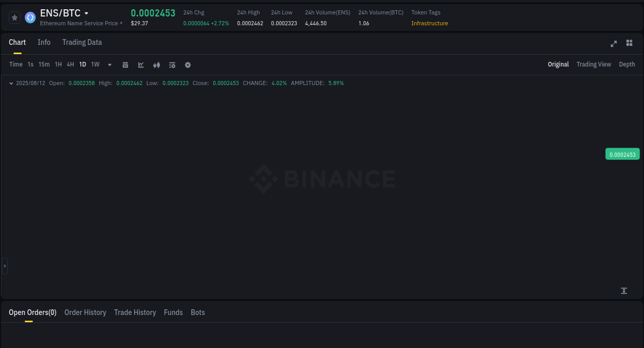Open Ethereum Name Service Price link
The image size is (644, 348).
click(81, 23)
